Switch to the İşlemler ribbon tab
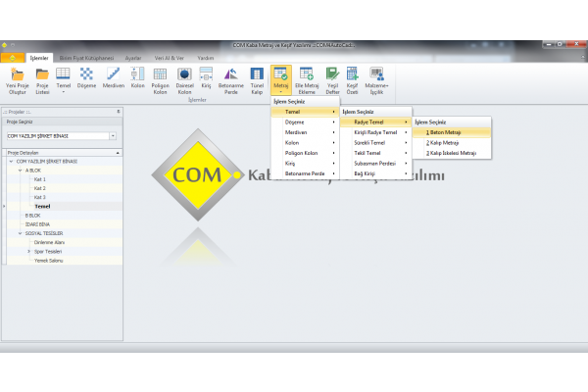This screenshot has width=588, height=392. [39, 58]
